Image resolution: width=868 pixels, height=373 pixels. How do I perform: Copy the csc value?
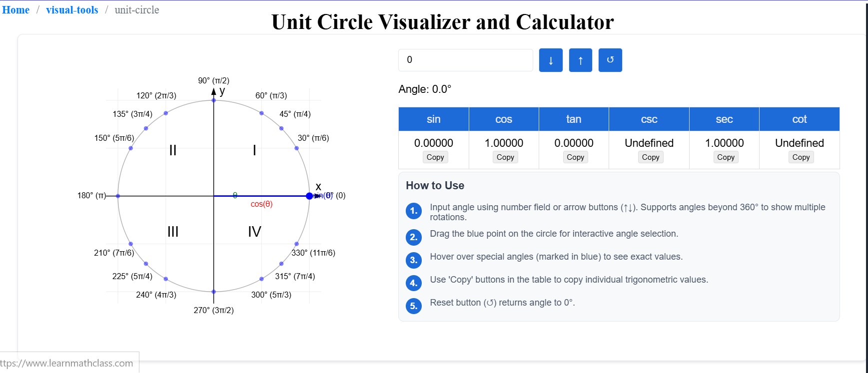coord(650,157)
